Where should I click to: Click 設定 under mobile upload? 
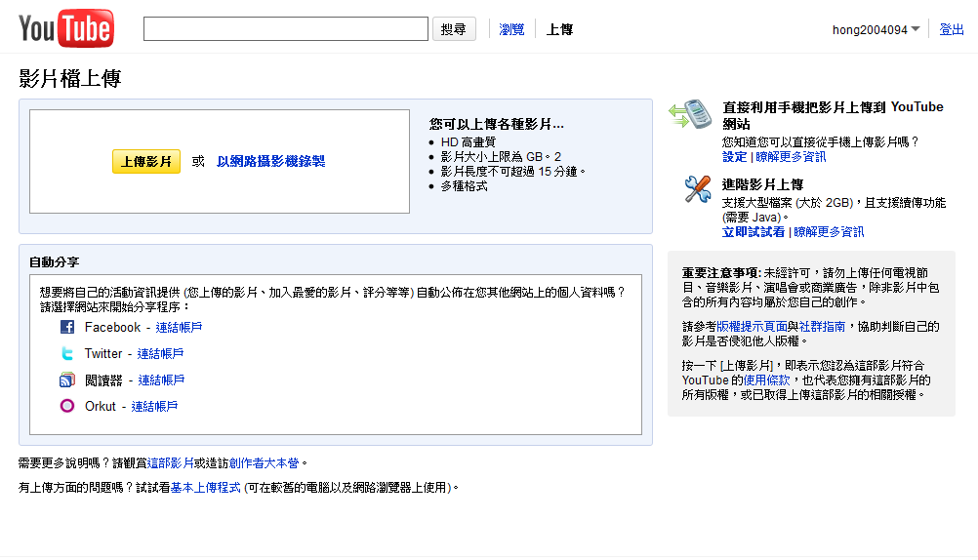(734, 157)
